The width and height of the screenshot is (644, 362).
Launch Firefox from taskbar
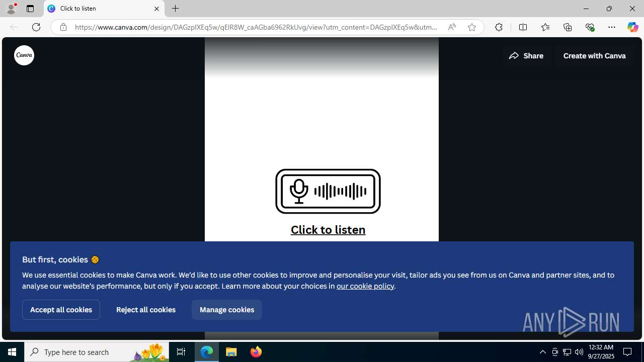point(256,352)
